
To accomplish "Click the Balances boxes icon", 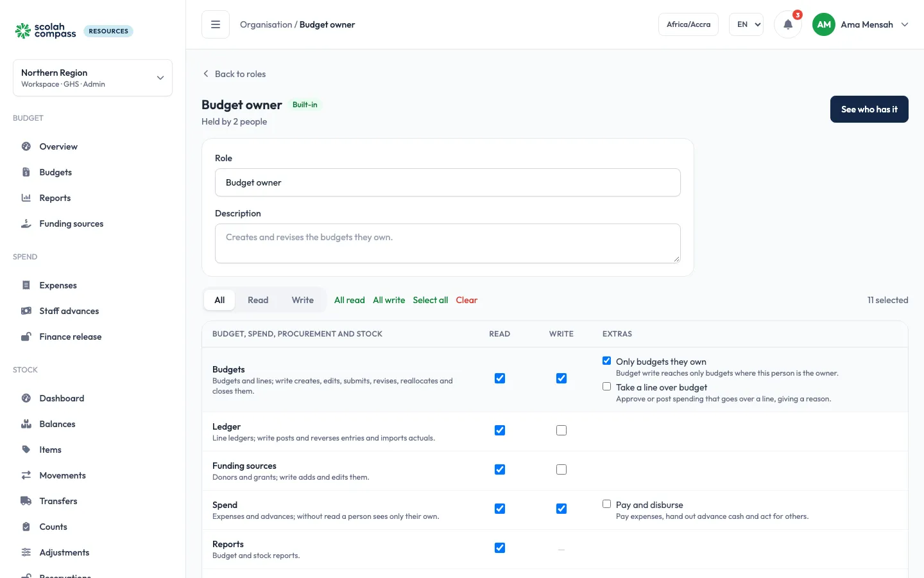I will click(26, 424).
